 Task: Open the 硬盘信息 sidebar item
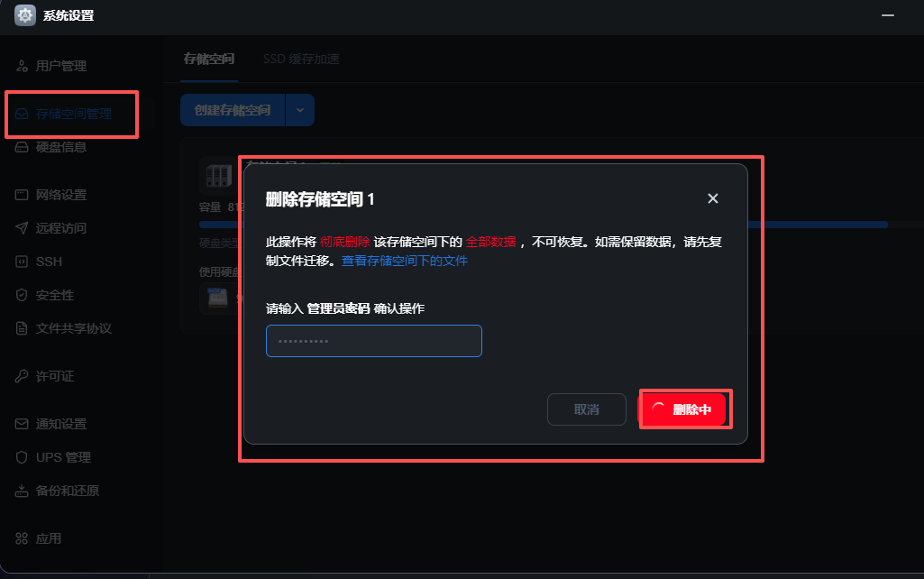(52, 147)
